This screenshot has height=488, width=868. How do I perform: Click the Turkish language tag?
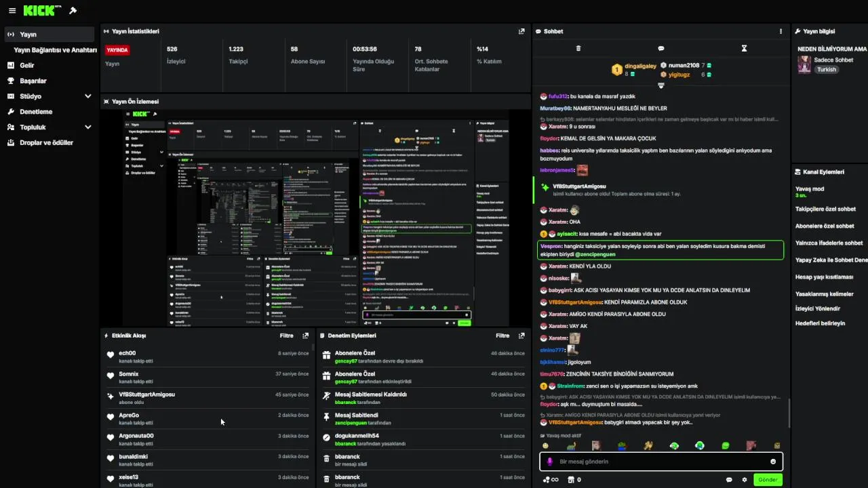[x=827, y=70]
